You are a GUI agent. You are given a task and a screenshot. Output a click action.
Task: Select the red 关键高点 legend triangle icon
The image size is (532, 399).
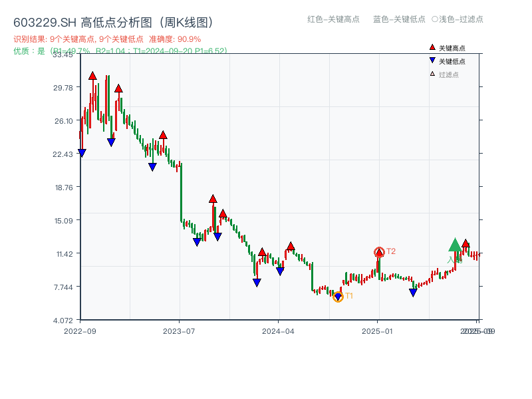coord(432,47)
